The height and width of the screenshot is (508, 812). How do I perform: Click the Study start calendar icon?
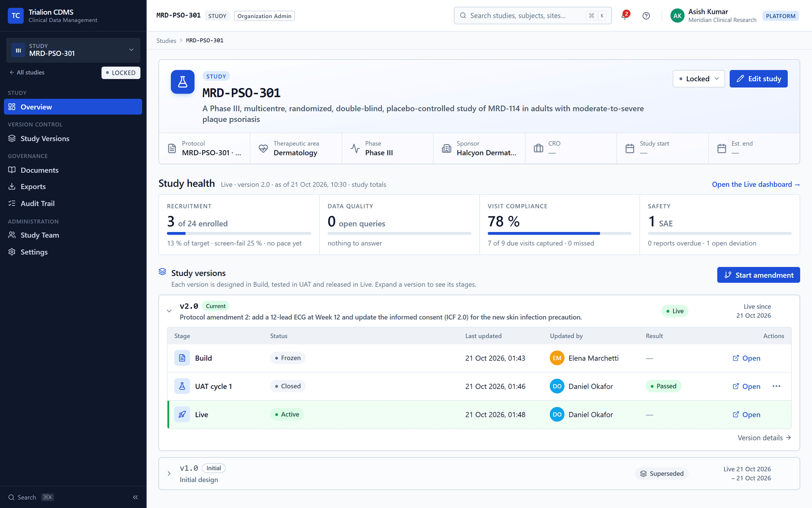pyautogui.click(x=630, y=149)
